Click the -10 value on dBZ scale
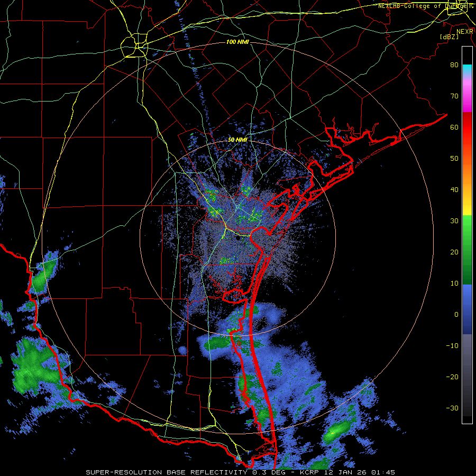This screenshot has height=476, width=476. (x=452, y=345)
